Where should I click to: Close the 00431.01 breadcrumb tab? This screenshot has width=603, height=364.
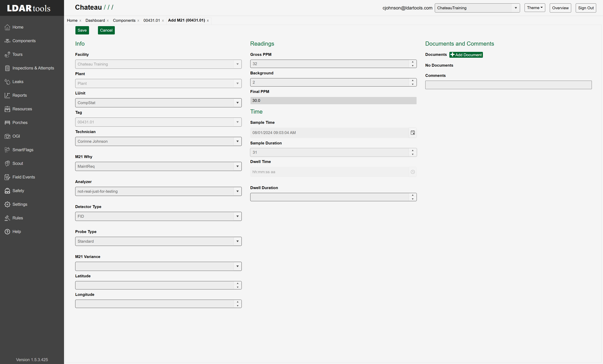[163, 20]
